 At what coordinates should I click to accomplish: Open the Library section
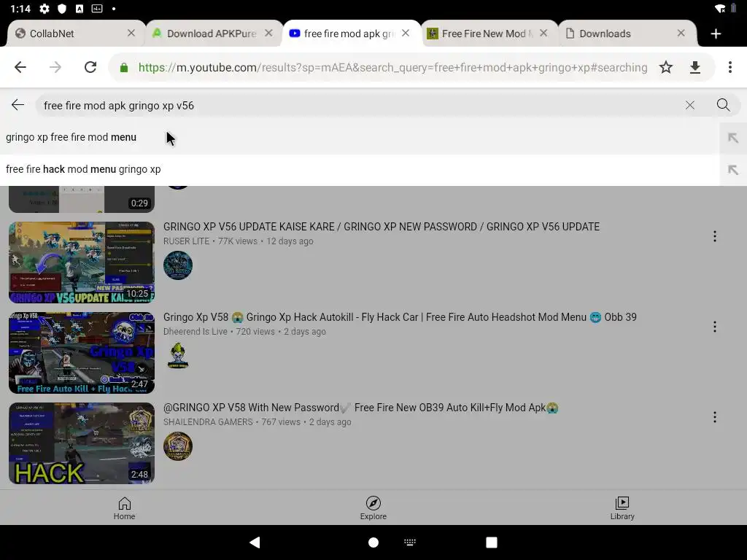622,508
